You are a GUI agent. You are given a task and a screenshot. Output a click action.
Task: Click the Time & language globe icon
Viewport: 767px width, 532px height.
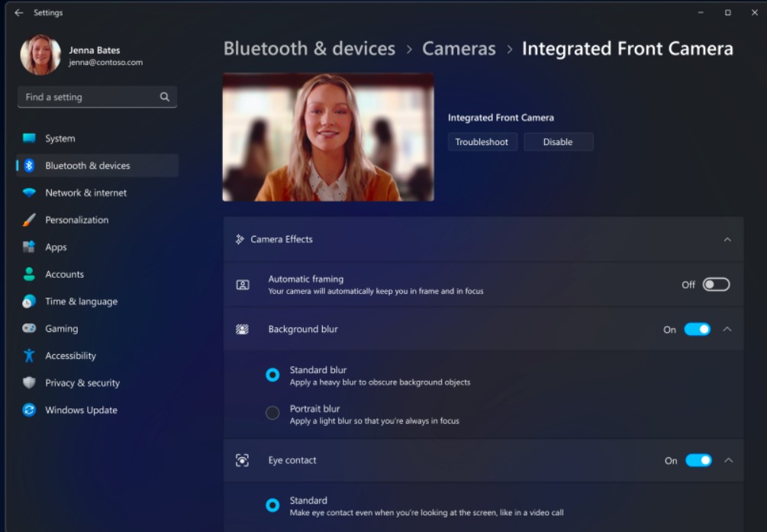(x=29, y=301)
